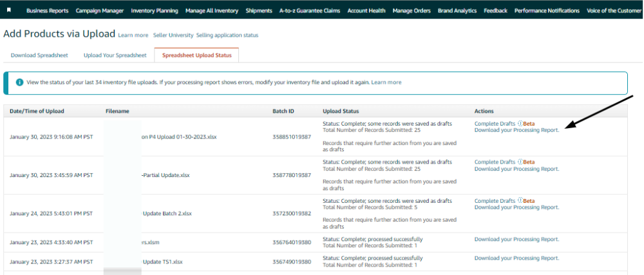Select Spreadsheet Upload Status tab
This screenshot has width=644, height=275.
(x=196, y=55)
